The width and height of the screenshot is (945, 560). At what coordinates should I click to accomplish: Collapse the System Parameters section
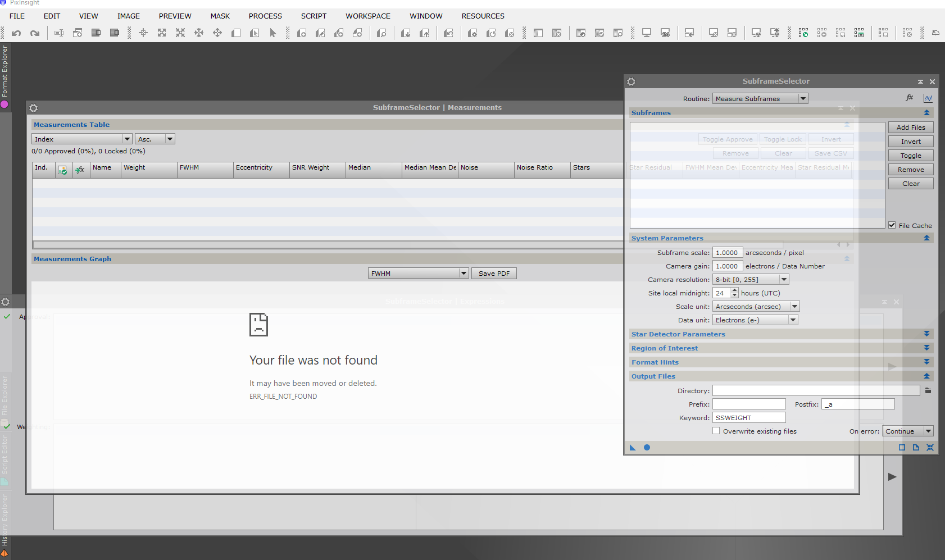926,238
